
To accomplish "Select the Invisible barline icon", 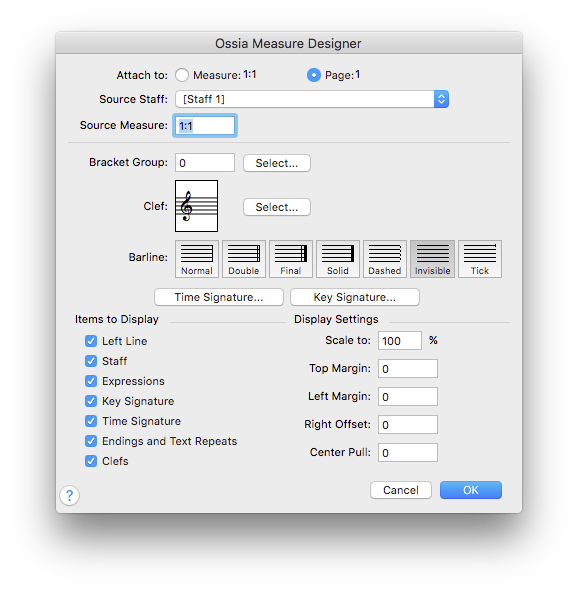I will point(432,259).
